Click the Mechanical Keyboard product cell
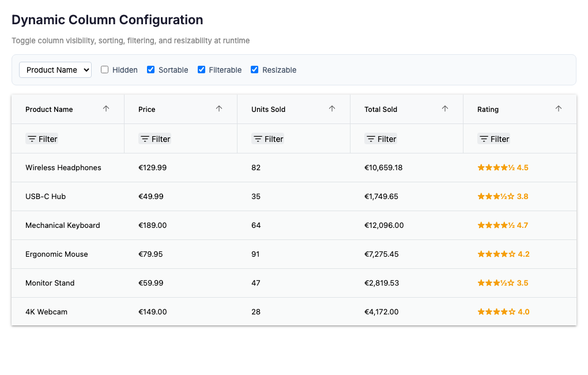 [x=63, y=226]
